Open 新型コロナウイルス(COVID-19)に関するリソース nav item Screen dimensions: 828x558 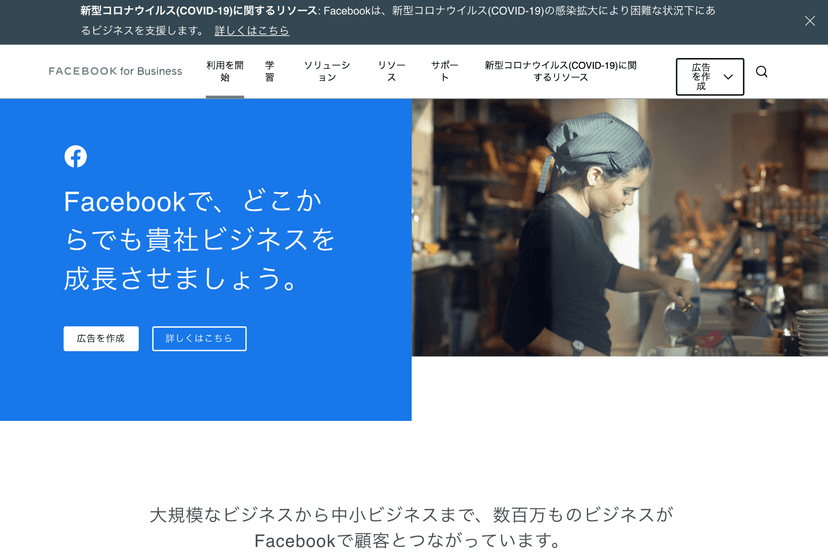pos(560,71)
